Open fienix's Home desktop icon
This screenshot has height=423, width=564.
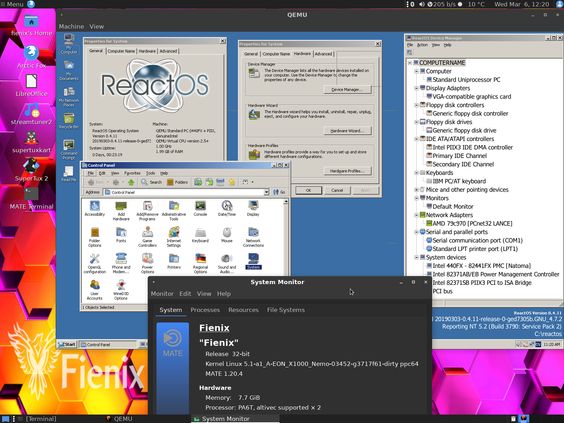point(31,26)
